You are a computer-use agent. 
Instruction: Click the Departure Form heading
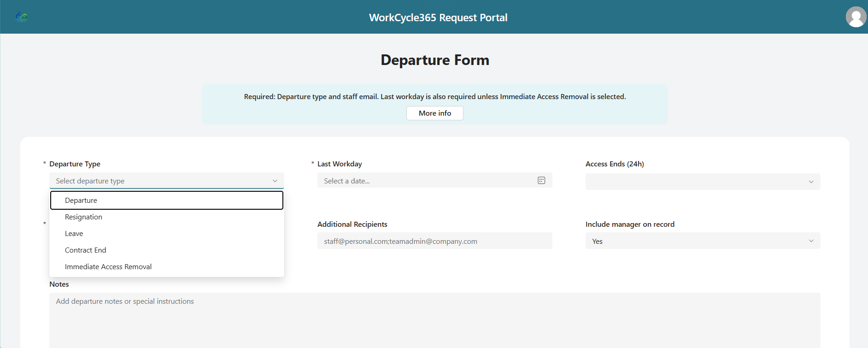(435, 60)
